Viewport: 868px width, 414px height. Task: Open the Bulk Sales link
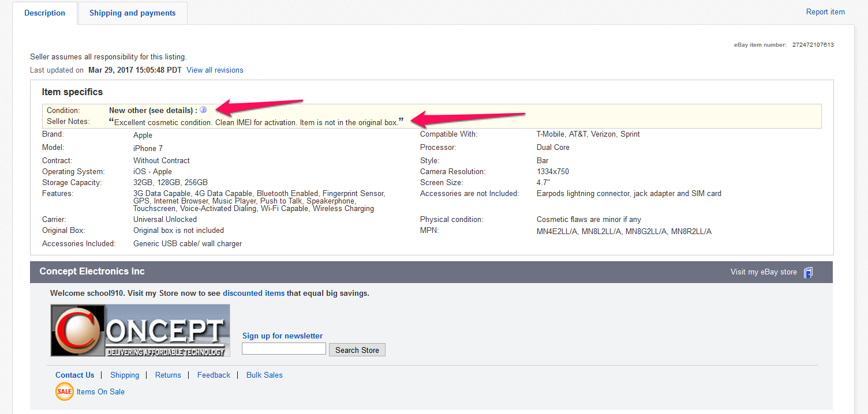[264, 375]
